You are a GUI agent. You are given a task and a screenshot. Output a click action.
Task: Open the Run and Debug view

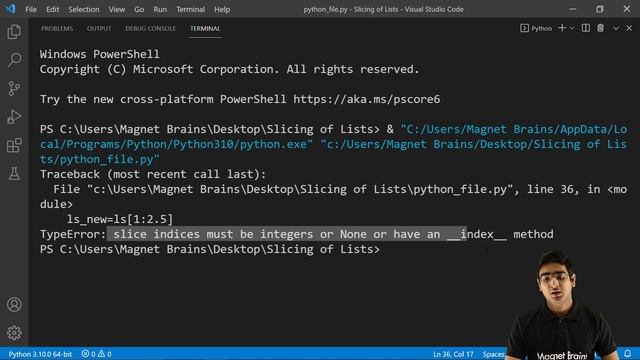point(14,117)
